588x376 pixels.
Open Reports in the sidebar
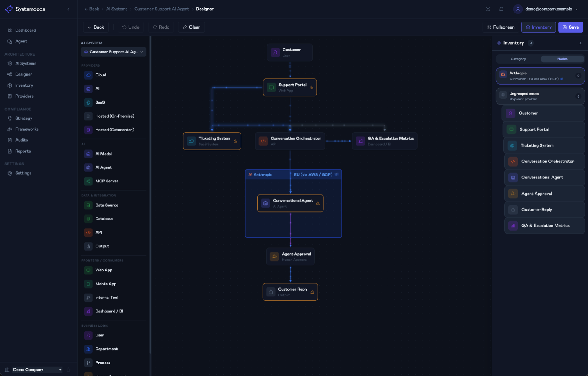click(x=22, y=151)
